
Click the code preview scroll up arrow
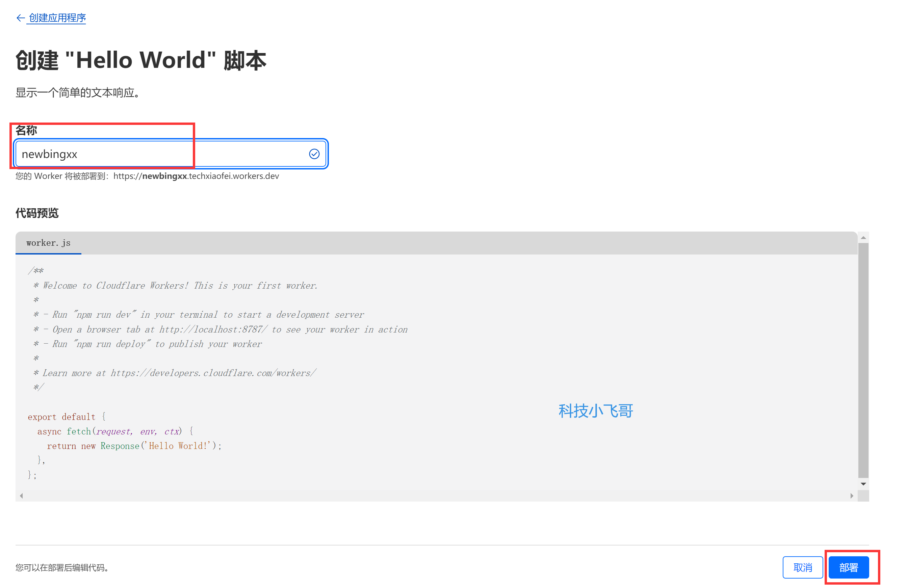click(x=863, y=238)
